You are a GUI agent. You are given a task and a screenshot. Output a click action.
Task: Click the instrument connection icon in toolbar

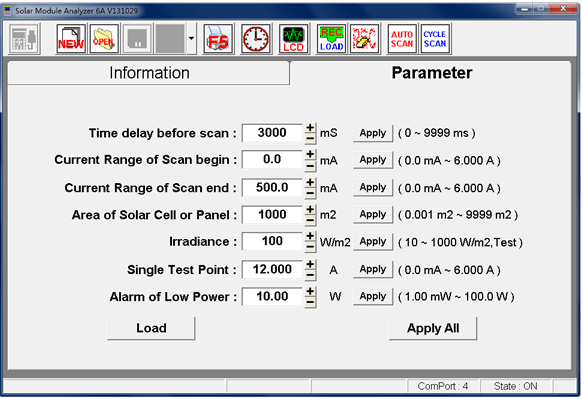pos(24,39)
